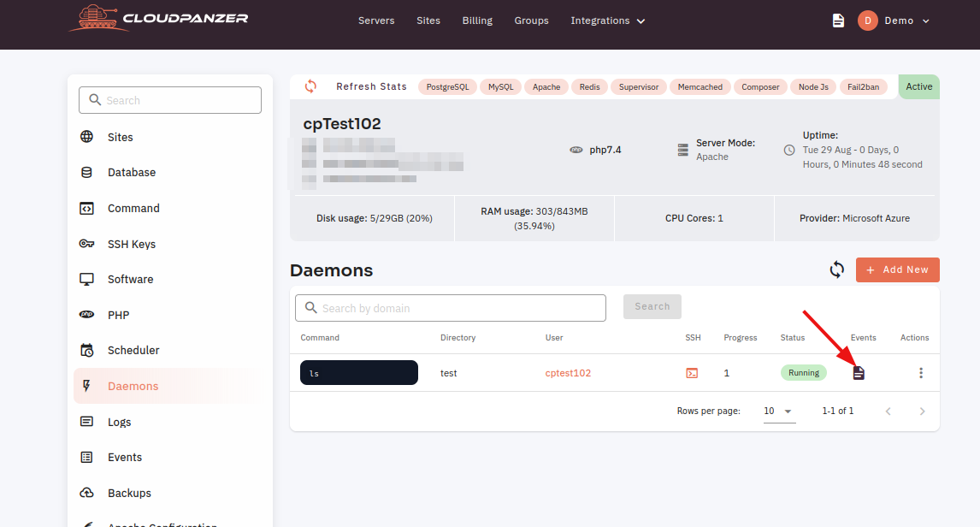
Task: Click the cpTest102 server name heading
Action: [x=342, y=124]
